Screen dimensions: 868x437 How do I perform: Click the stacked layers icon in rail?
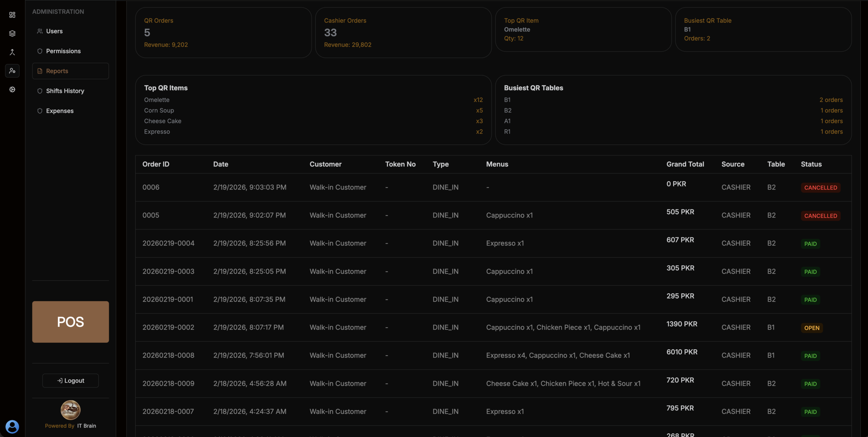coord(12,34)
